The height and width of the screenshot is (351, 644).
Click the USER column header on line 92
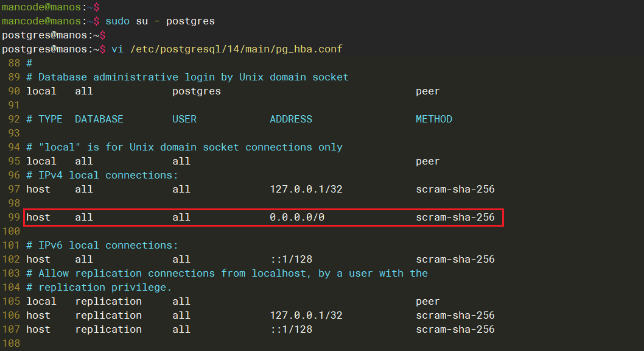pyautogui.click(x=184, y=119)
